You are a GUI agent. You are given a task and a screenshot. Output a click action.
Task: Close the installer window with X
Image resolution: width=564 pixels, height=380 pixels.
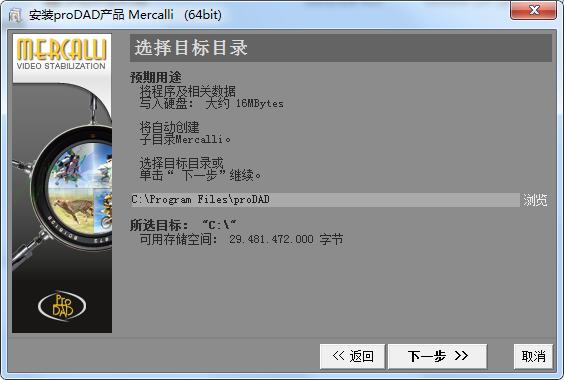point(533,10)
